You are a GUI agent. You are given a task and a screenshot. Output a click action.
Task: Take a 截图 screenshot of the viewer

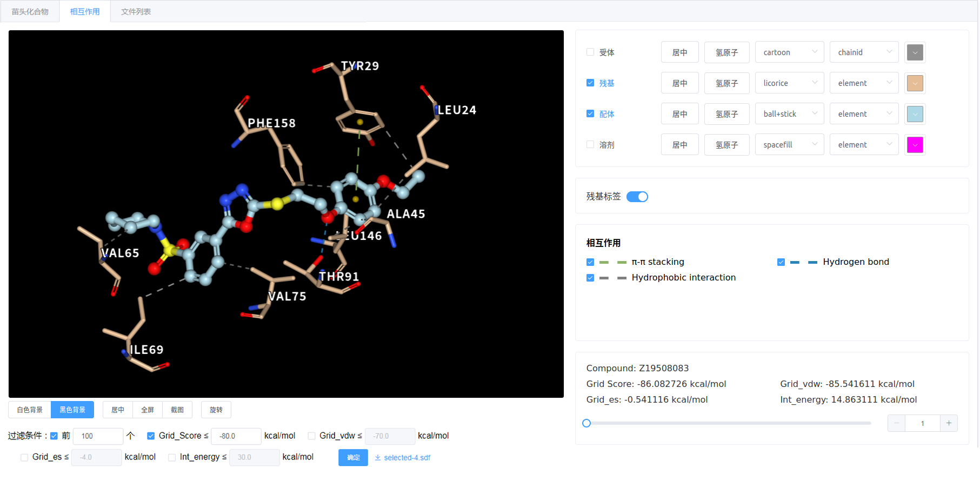pos(177,410)
